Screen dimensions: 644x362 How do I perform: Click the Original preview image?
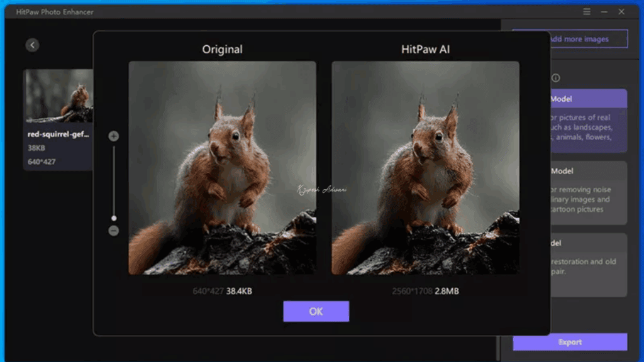click(223, 168)
